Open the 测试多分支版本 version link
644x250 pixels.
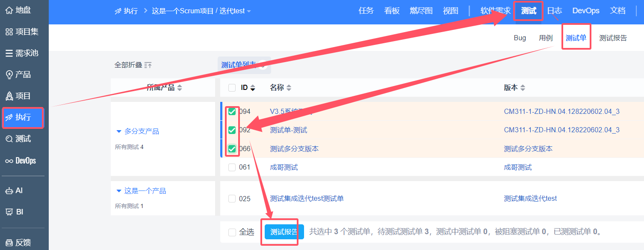click(x=528, y=149)
